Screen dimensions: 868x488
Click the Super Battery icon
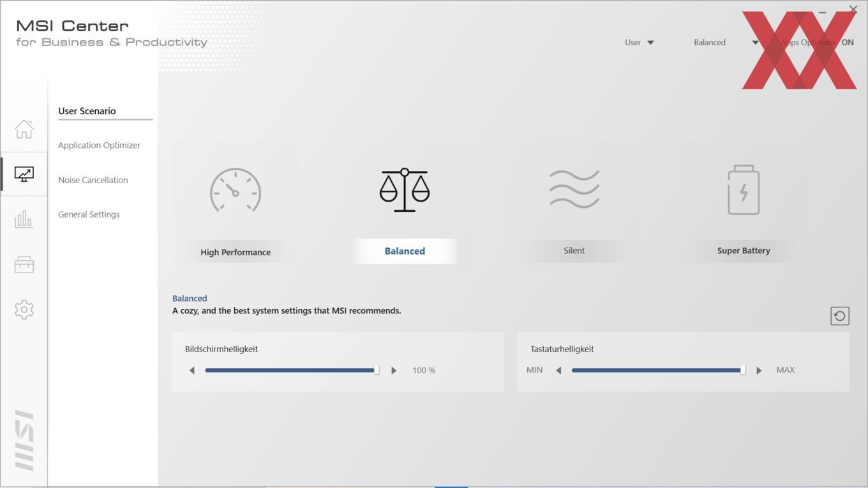[744, 189]
